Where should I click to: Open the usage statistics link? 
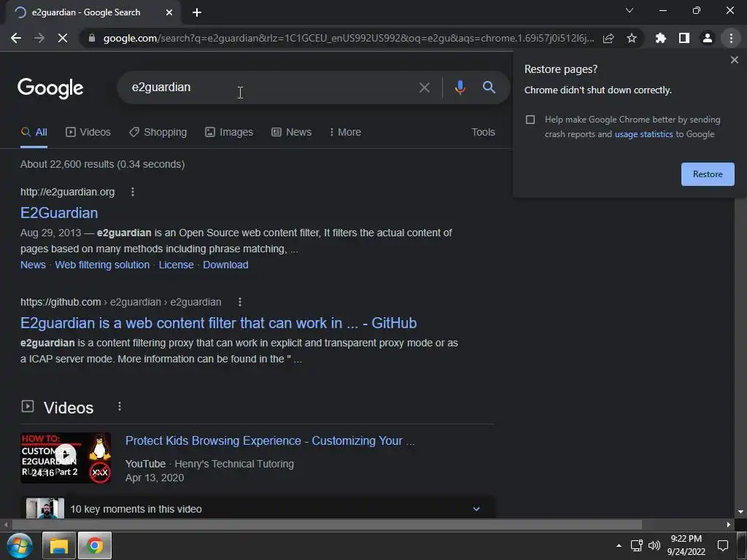[643, 134]
